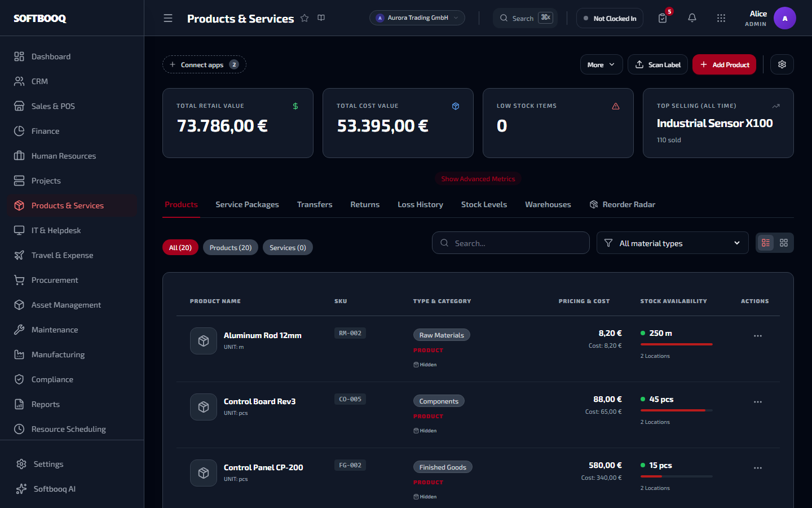Open Aurora Trading GmbH company switcher
812x508 pixels.
[x=417, y=18]
